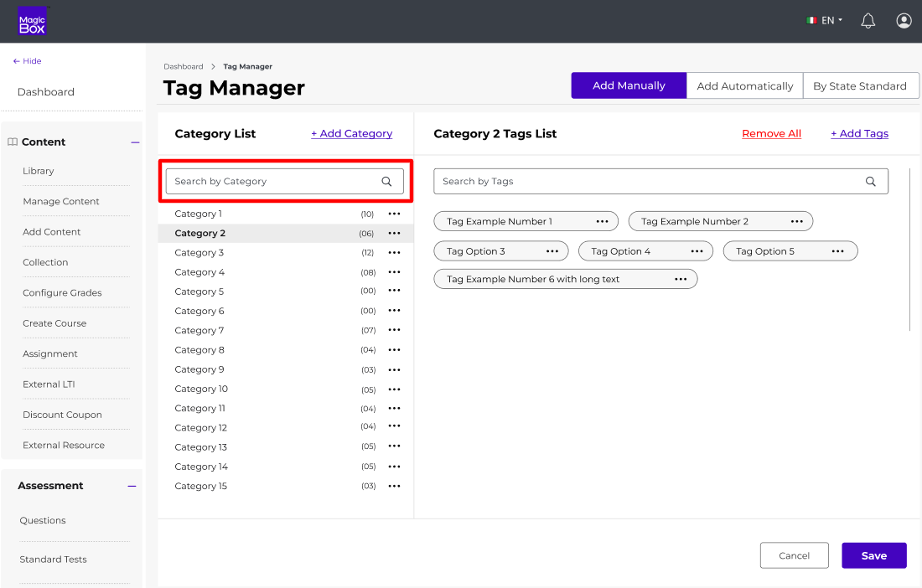Click the Cancel button

tap(795, 555)
